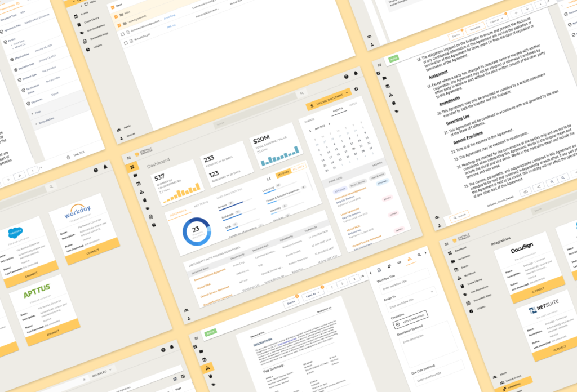Toggle the Name header select-all checkbox
This screenshot has height=392, width=577.
pos(112,7)
